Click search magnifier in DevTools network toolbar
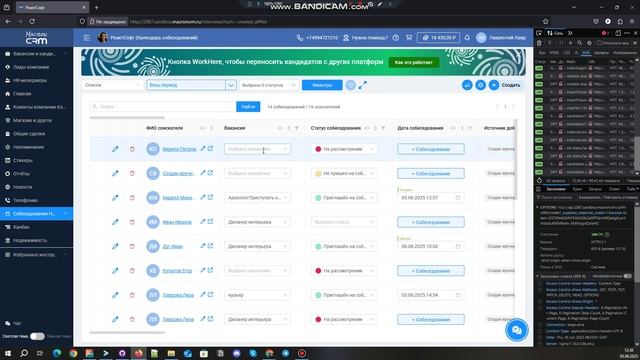640x360 pixels. pyautogui.click(x=580, y=42)
